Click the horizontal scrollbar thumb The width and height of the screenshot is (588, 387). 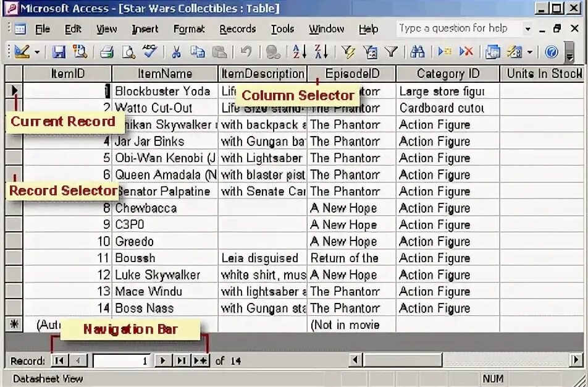(403, 360)
